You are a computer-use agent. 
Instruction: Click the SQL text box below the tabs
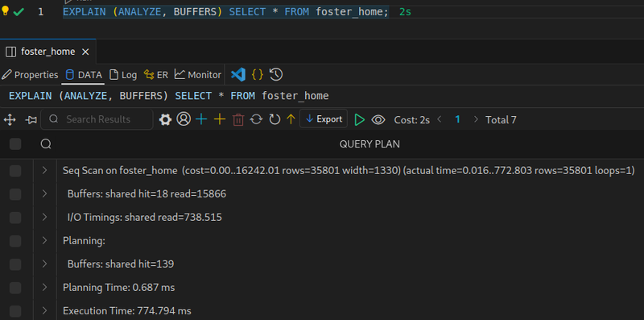click(x=322, y=96)
